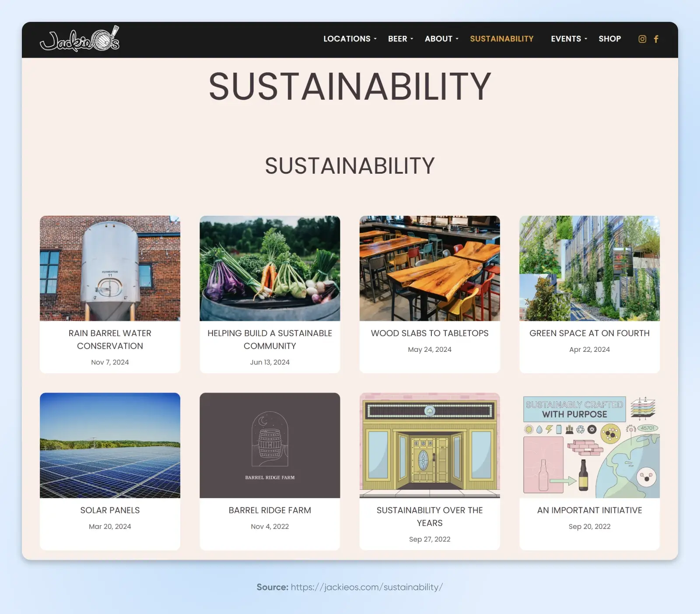Open the Facebook icon link
Screen dimensions: 700x614
(x=656, y=39)
